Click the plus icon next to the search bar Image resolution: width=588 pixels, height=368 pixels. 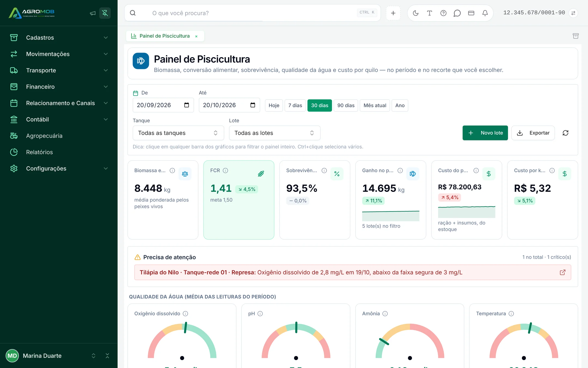pyautogui.click(x=393, y=13)
